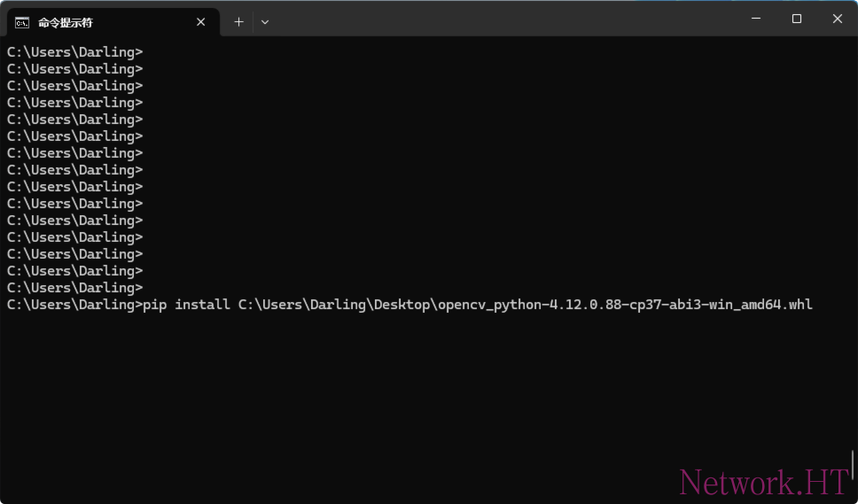Close the 命令提示符 tab
The height and width of the screenshot is (504, 858).
[201, 22]
